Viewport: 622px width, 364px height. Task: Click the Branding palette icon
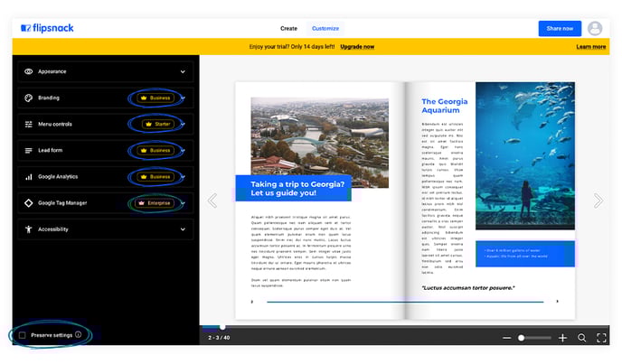click(x=29, y=98)
